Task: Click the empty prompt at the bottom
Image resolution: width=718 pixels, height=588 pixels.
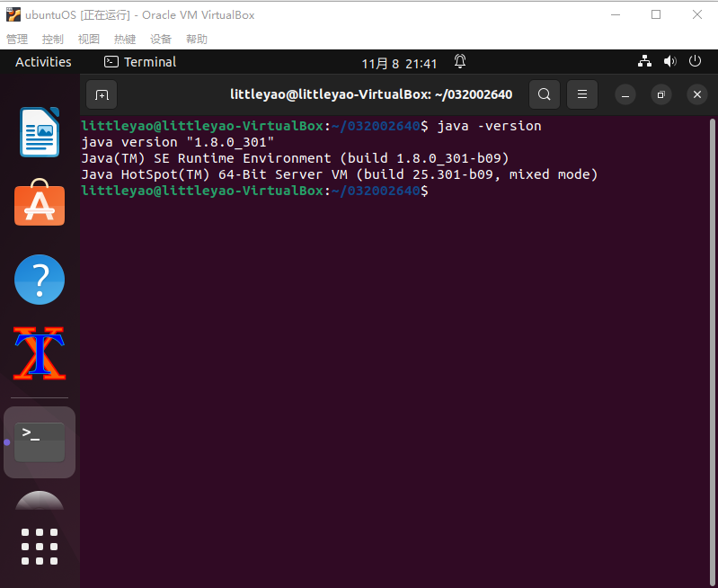Action: coord(254,191)
